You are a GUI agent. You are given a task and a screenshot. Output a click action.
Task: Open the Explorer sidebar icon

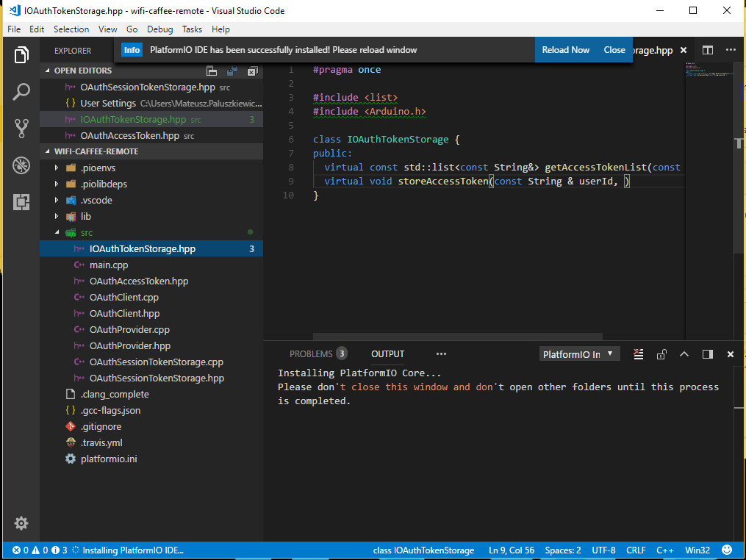(21, 54)
